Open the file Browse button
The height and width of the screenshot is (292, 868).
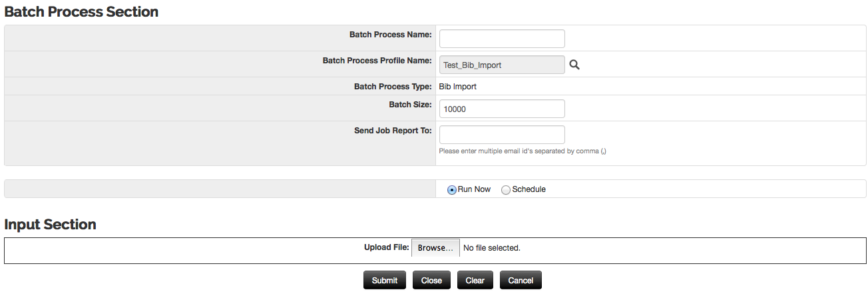(x=435, y=247)
